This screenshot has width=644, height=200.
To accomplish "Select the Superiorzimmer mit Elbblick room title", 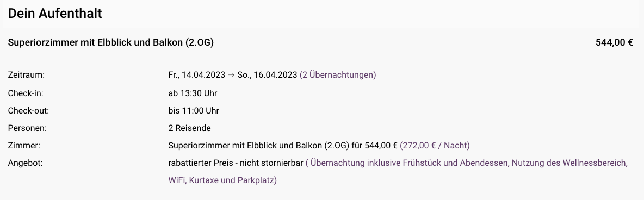I will (111, 42).
